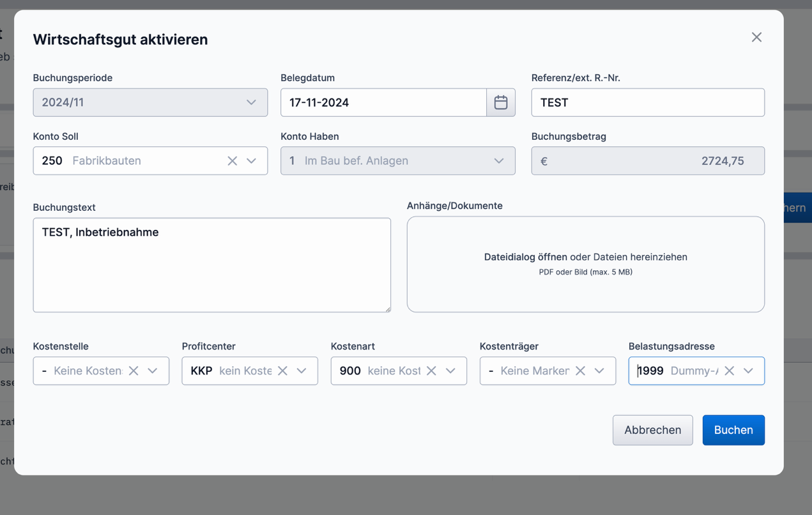Clear the Profitcenter KKP selection
The height and width of the screenshot is (515, 812).
[282, 371]
